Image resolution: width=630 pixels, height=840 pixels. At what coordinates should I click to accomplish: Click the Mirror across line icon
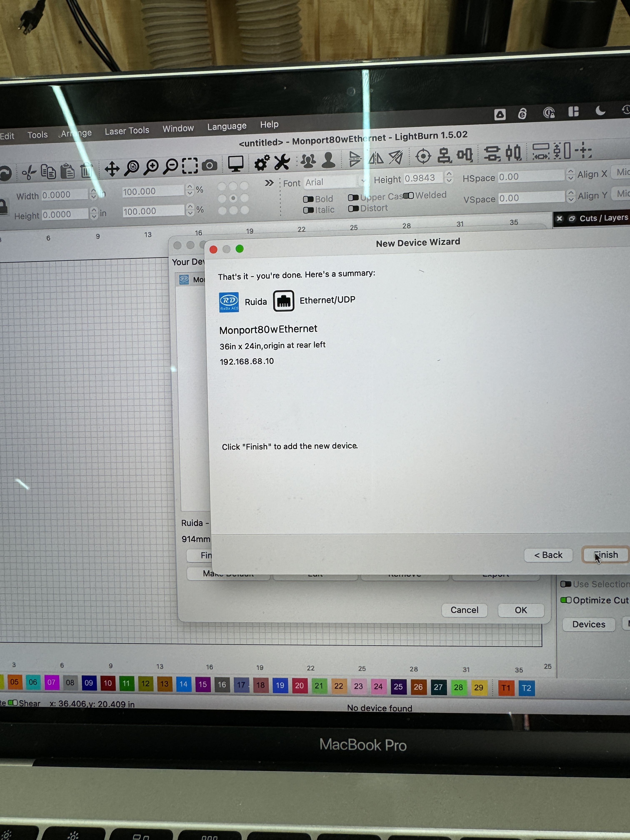pos(396,157)
